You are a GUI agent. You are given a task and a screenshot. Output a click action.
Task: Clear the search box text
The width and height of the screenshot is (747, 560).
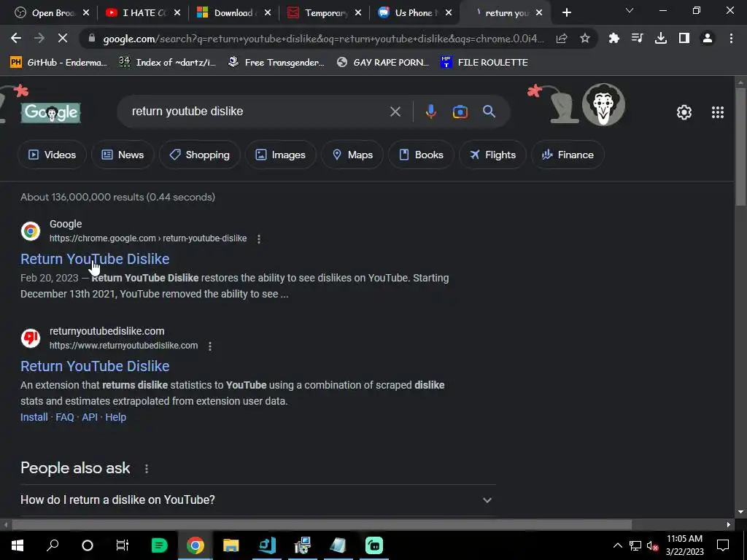395,112
